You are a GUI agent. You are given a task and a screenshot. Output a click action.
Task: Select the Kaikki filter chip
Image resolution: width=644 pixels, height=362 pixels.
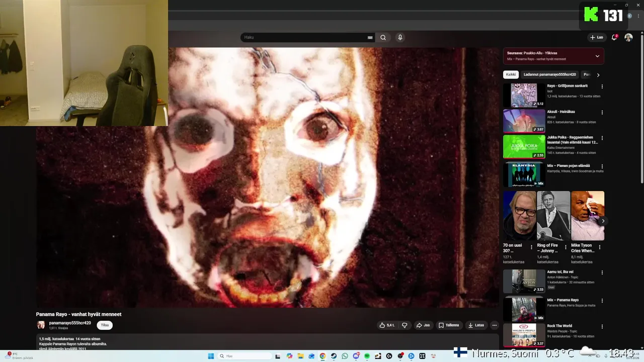[x=511, y=74]
